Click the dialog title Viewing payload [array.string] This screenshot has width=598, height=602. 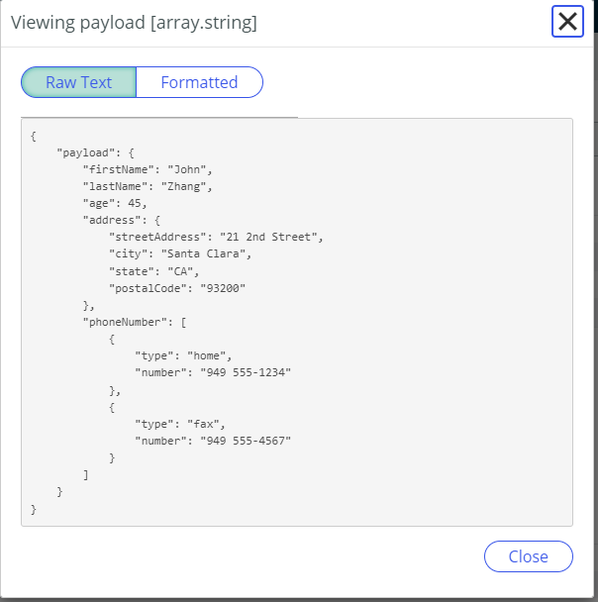134,23
